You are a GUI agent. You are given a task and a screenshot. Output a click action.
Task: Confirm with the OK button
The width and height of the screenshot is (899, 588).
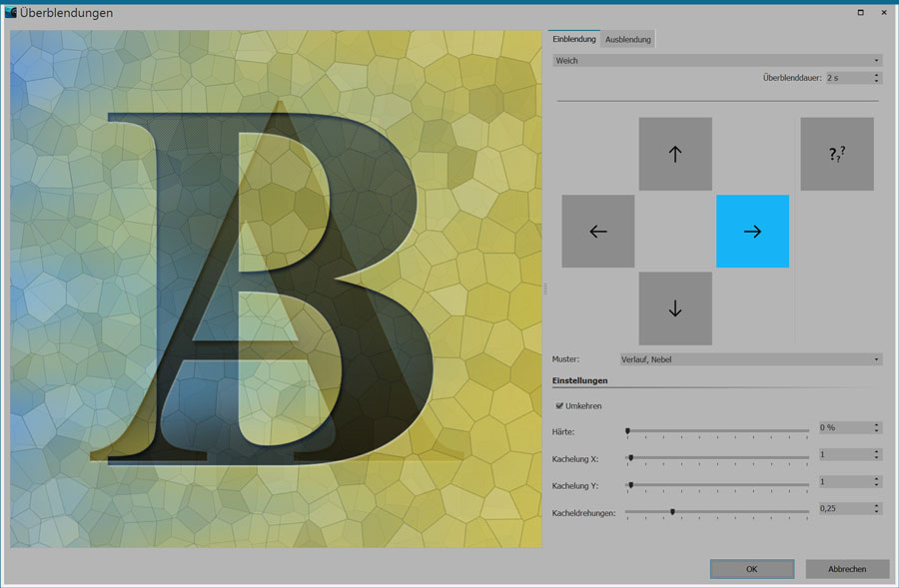click(751, 569)
